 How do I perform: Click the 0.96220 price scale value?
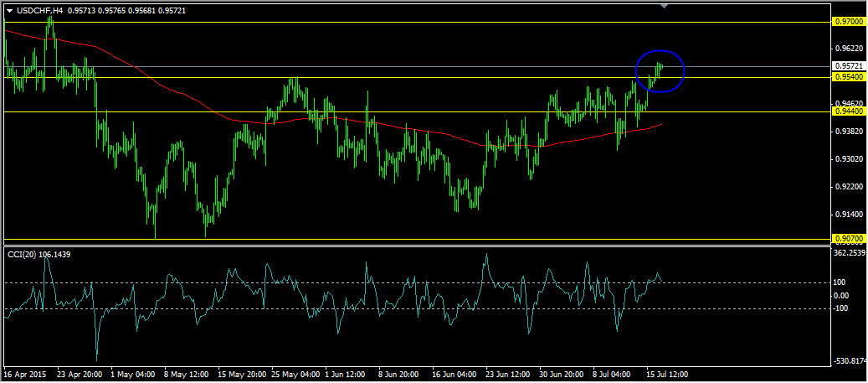click(x=850, y=49)
